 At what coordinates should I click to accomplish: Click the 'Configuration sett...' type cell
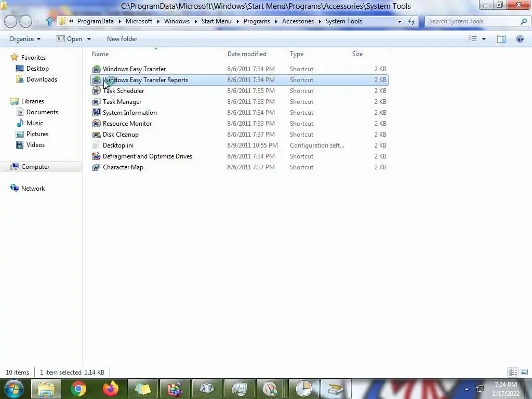[x=317, y=145]
